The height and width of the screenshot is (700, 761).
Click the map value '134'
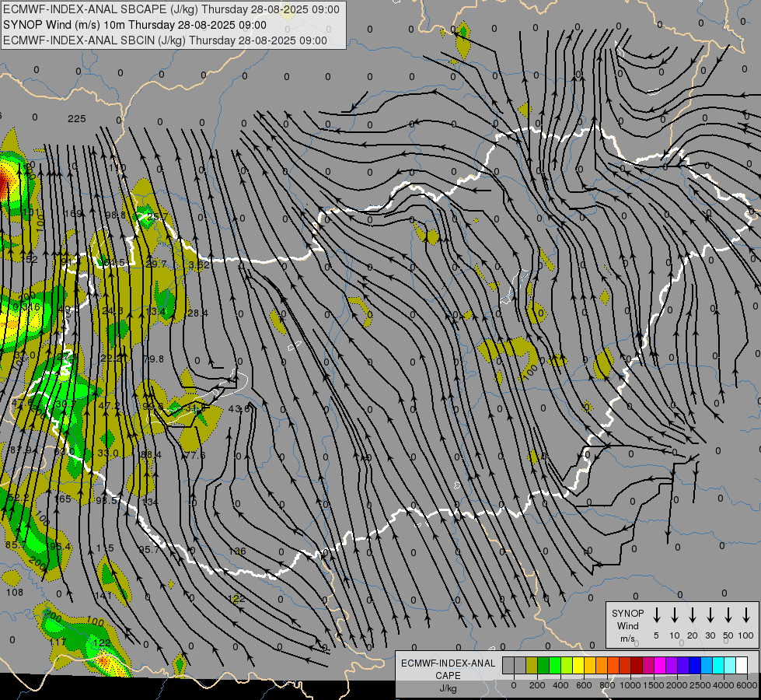tap(149, 502)
